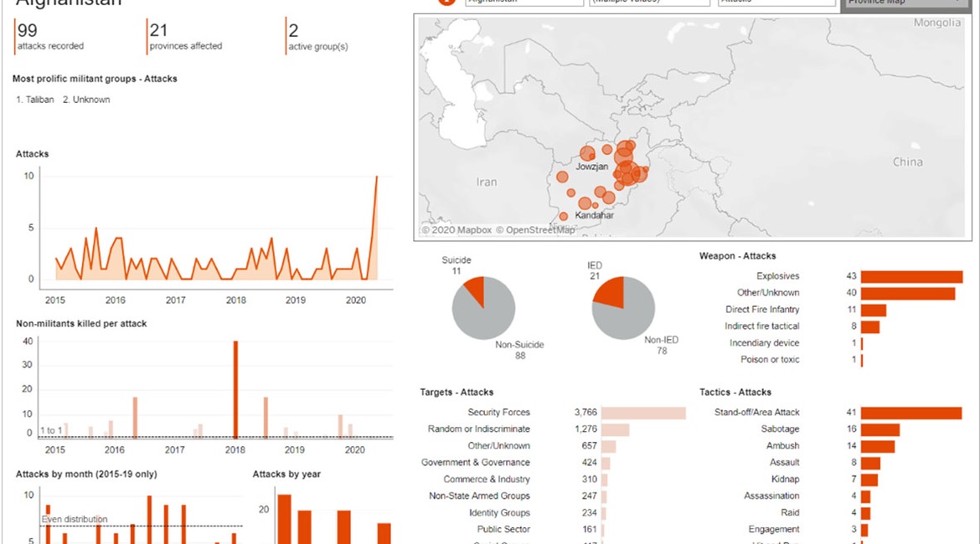Click the 'Attacks by month (2015-19 only)' title

click(x=86, y=474)
